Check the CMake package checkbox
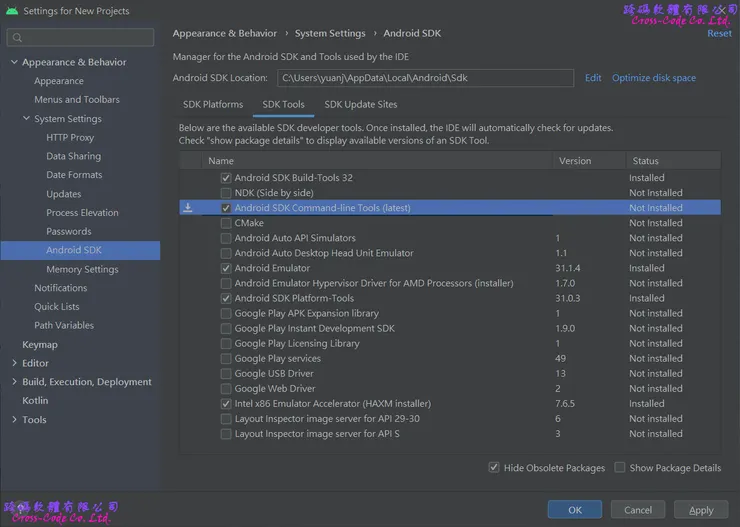The width and height of the screenshot is (740, 527). pos(226,223)
